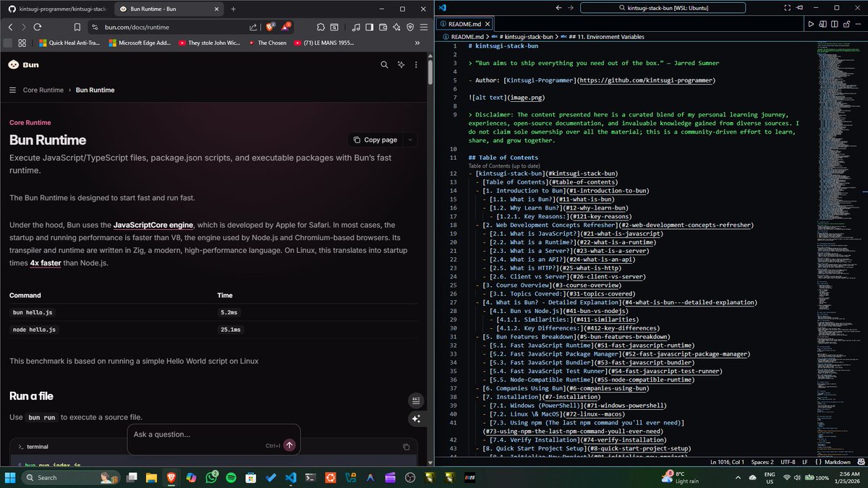The width and height of the screenshot is (868, 488).
Task: Go back in browser history
Action: click(11, 27)
